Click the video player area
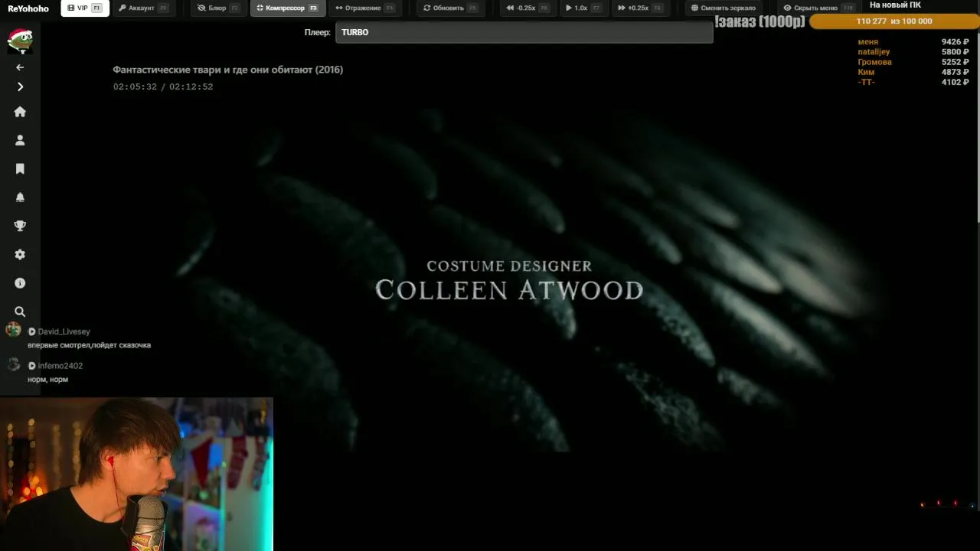The image size is (980, 551). click(x=509, y=279)
